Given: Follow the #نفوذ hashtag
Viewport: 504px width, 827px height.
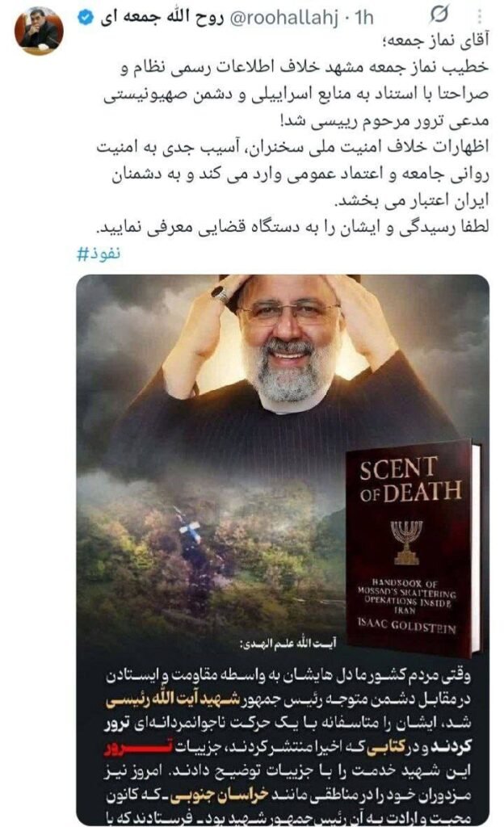Looking at the screenshot, I should tap(99, 254).
